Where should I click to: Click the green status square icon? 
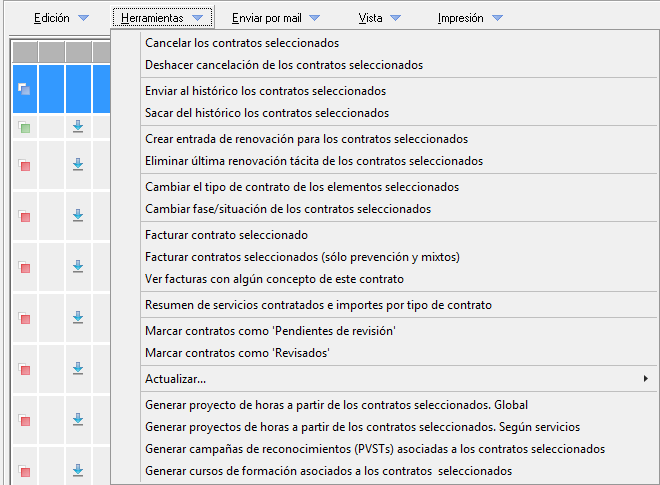point(24,127)
